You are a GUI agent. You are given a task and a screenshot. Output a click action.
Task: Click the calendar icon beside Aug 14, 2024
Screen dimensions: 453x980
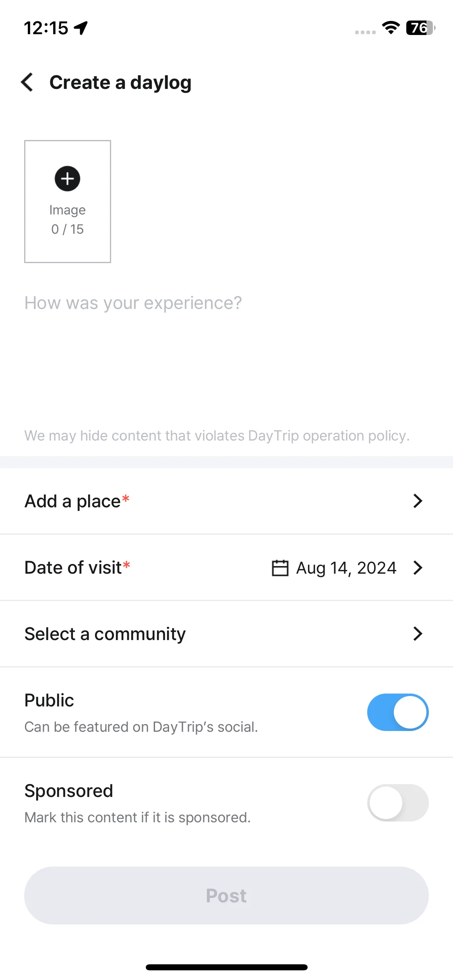[x=280, y=568]
